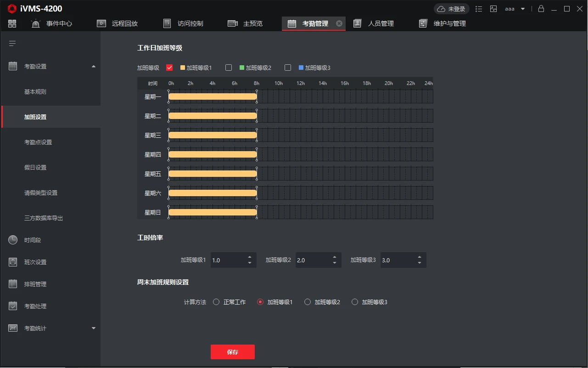Image resolution: width=588 pixels, height=368 pixels.
Task: Click the 时间段 clock icon
Action: pos(13,240)
